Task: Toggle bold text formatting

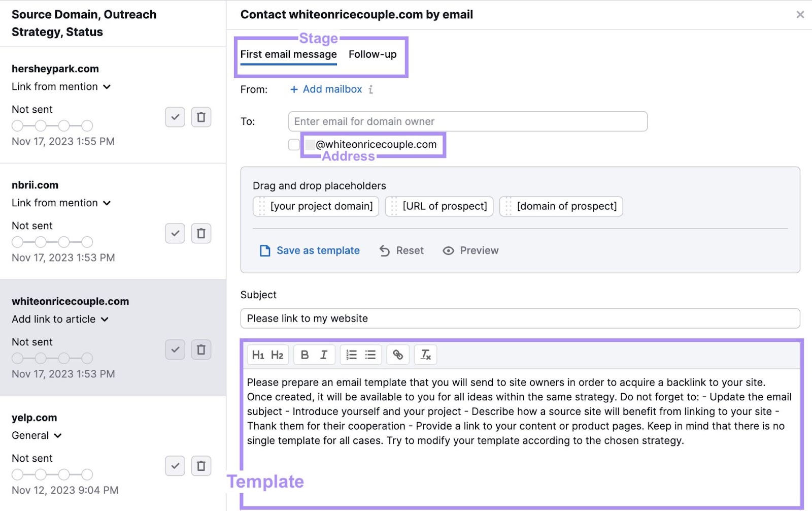Action: (304, 355)
